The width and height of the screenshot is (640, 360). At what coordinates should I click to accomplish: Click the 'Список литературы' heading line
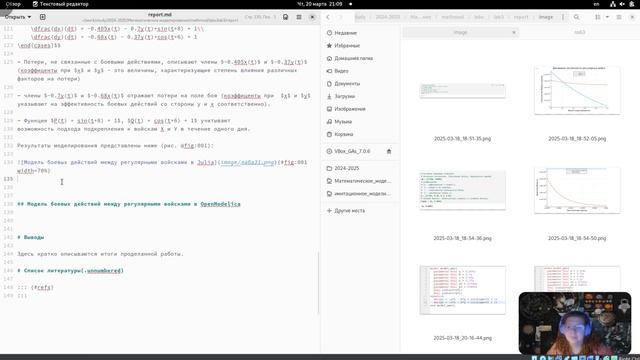pyautogui.click(x=70, y=271)
